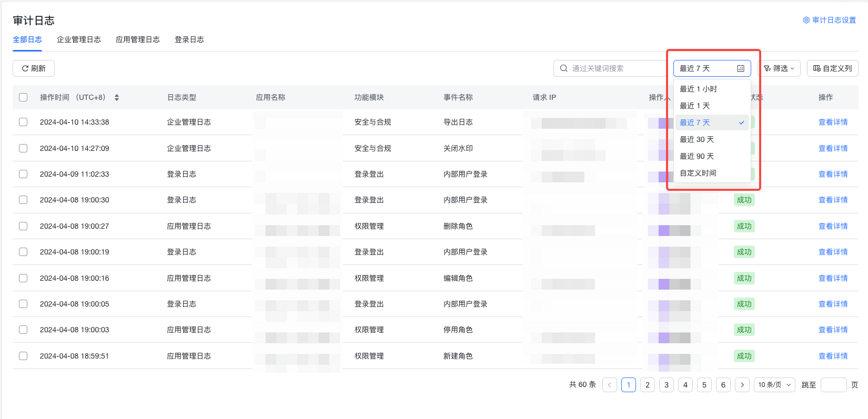This screenshot has width=868, height=419.
Task: Go to page 3 of results
Action: tap(667, 385)
